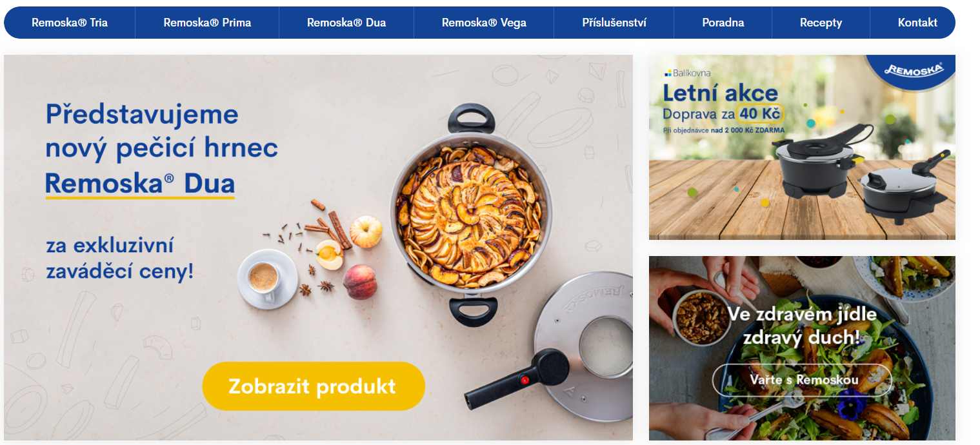Click the 40 Kč price highlight
Screen dimensions: 980x445
tap(761, 114)
